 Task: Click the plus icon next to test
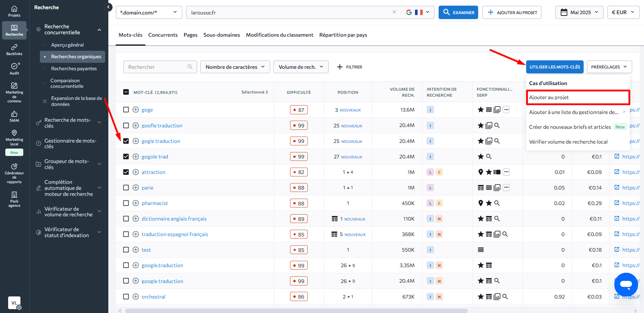pos(136,250)
